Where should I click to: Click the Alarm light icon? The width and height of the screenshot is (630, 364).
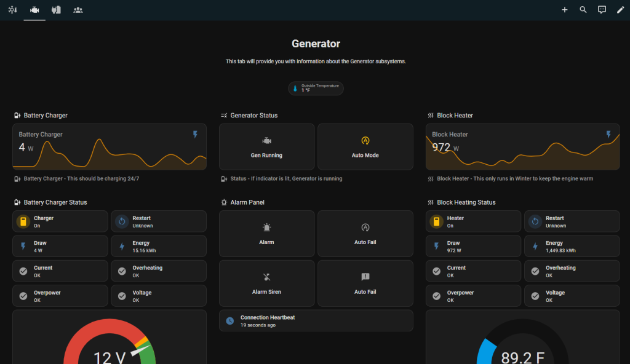tap(266, 228)
